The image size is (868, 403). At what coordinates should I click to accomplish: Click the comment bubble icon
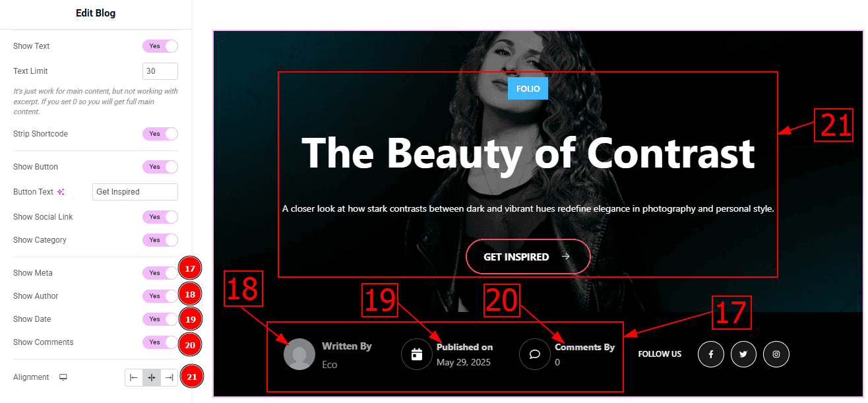click(535, 354)
